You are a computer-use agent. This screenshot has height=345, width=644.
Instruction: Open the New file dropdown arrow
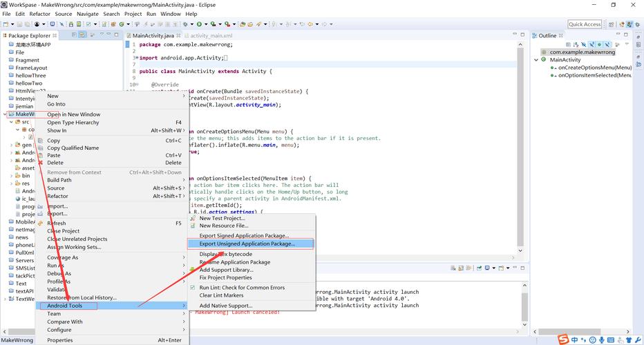(12, 24)
